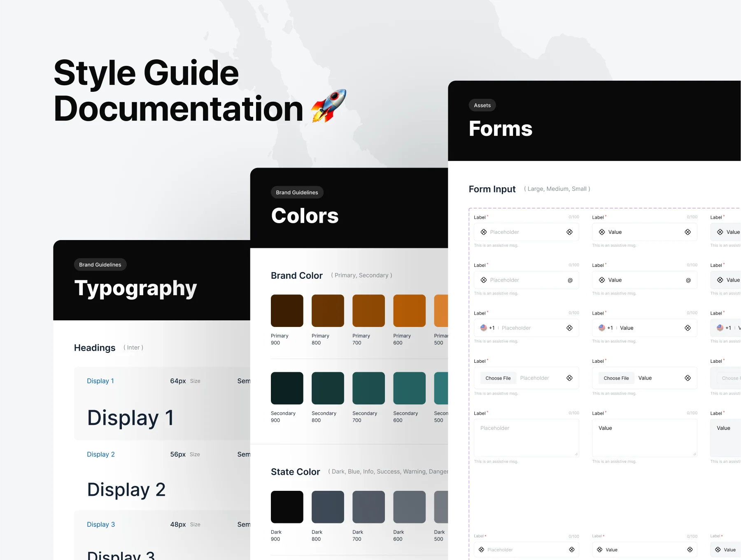Click the Secondary 800 swatch

(x=328, y=388)
